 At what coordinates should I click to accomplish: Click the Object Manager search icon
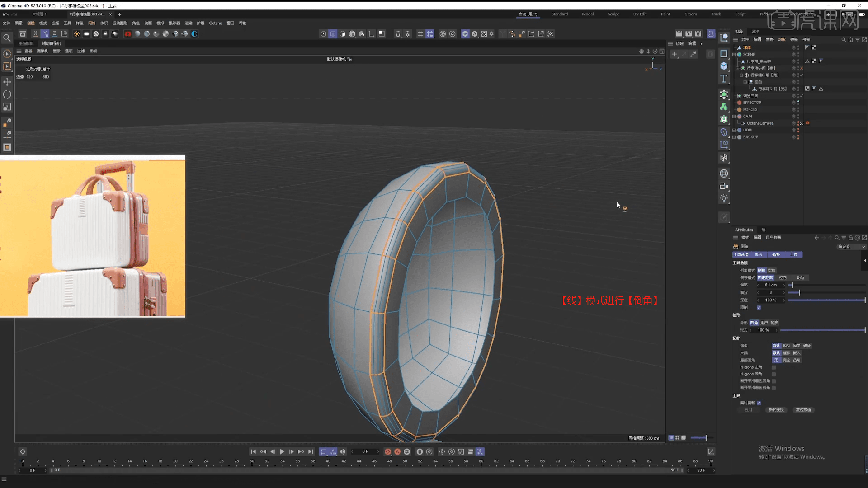(x=844, y=40)
